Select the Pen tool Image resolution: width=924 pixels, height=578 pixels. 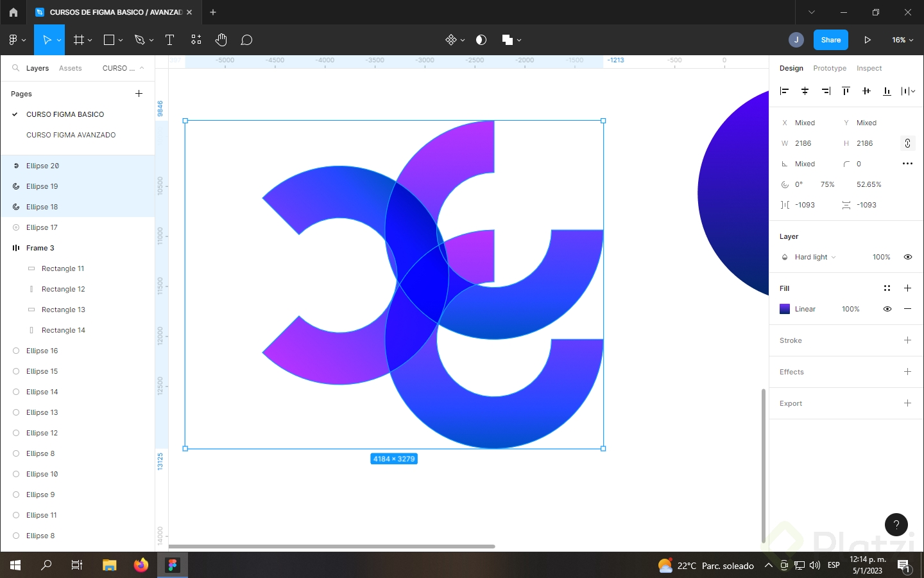click(139, 40)
